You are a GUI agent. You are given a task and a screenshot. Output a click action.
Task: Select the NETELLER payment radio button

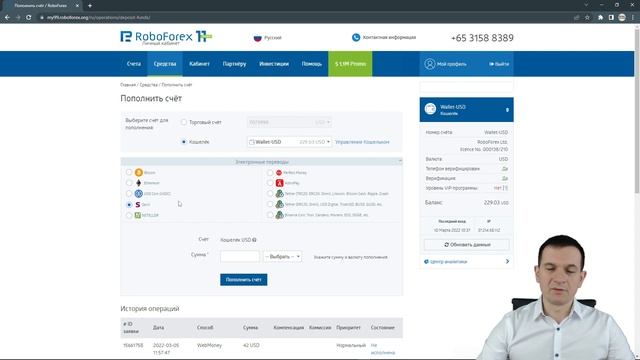129,215
